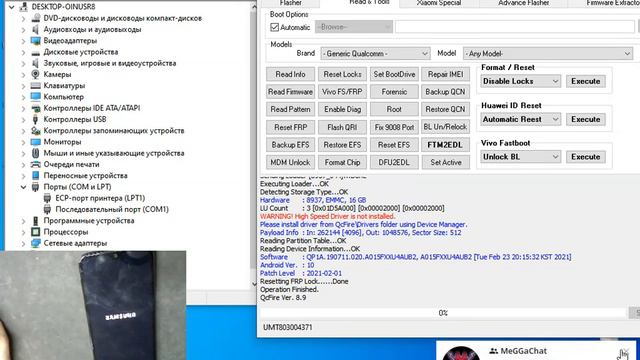640x360 pixels.
Task: Expand the Видеоадаптеры node
Action: 23,41
